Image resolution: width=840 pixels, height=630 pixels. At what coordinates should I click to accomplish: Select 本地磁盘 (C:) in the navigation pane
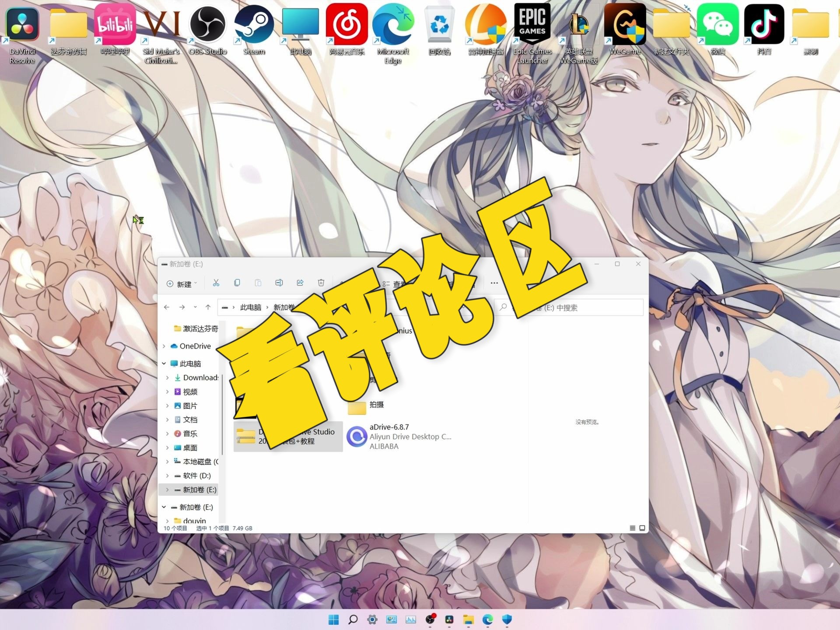(196, 462)
